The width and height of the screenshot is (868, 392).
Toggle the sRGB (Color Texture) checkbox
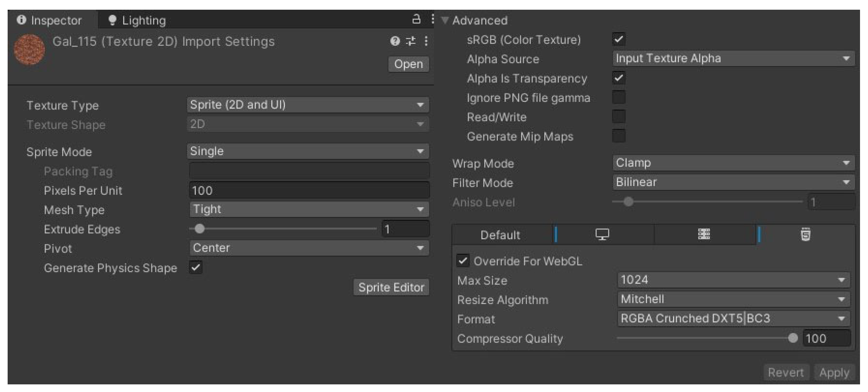coord(619,39)
